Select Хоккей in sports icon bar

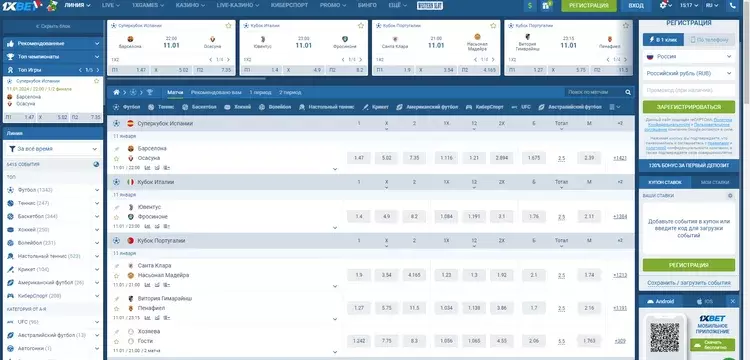(237, 107)
